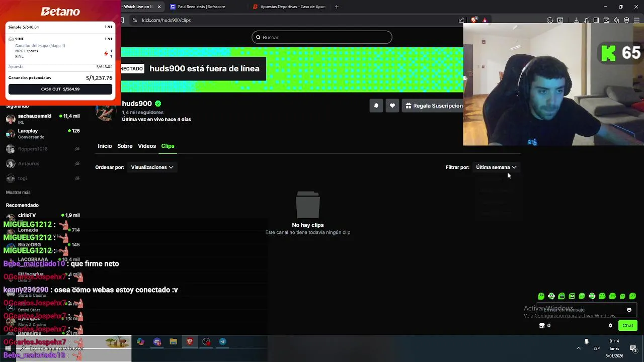Open the Brave Shields lion icon

pos(474,20)
